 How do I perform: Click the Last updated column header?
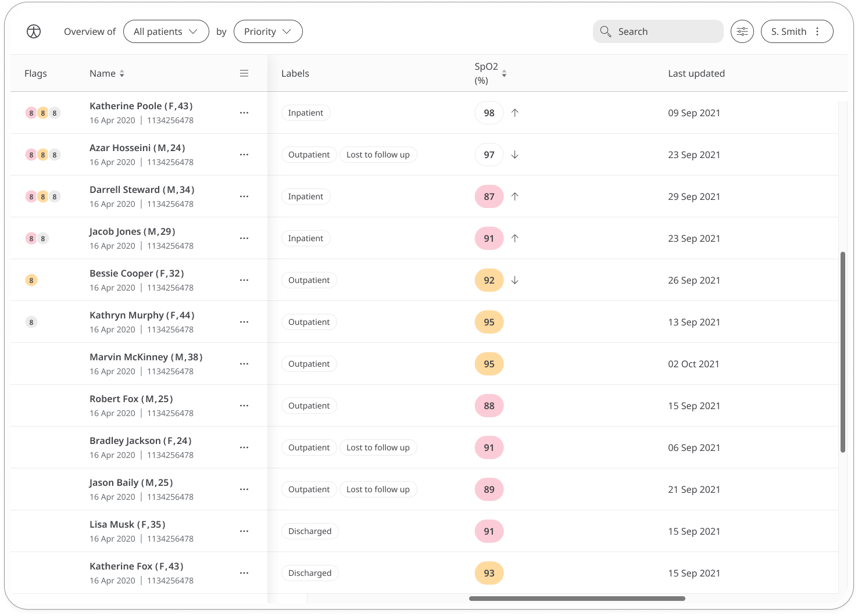point(696,73)
